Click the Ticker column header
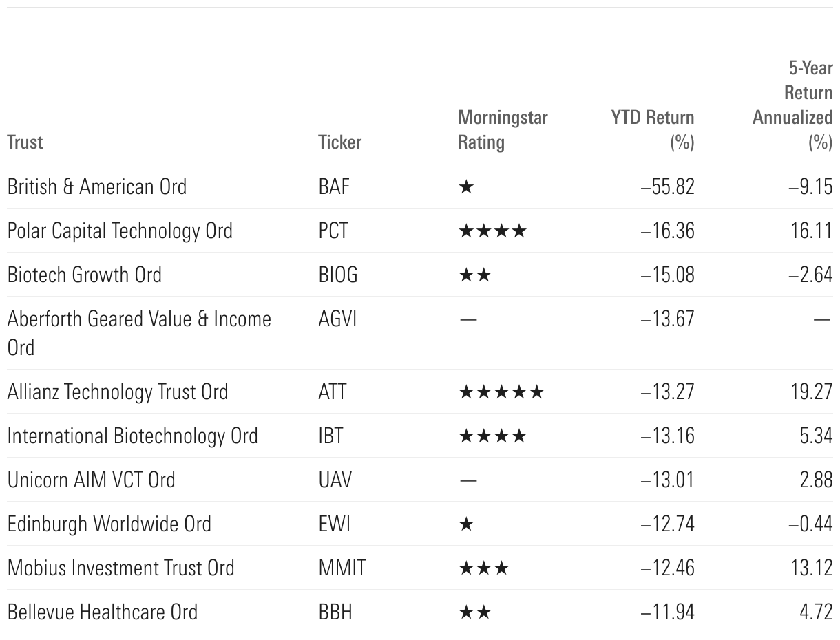The image size is (840, 640). [339, 142]
